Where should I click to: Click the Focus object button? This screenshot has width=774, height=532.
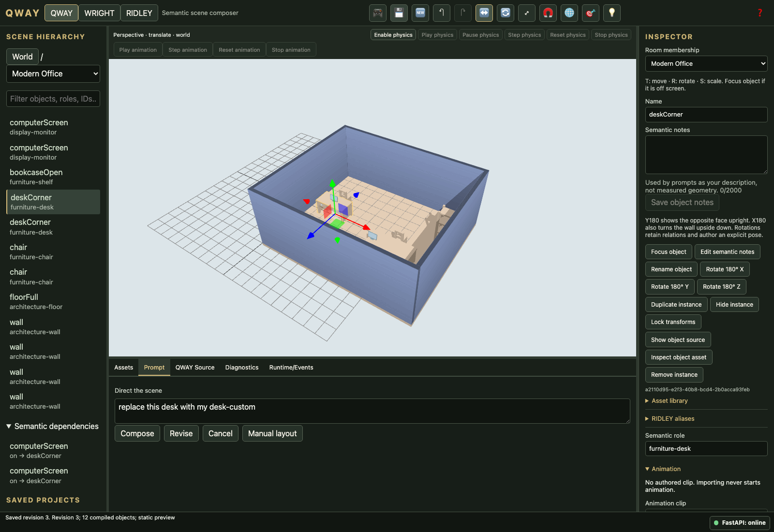point(669,252)
